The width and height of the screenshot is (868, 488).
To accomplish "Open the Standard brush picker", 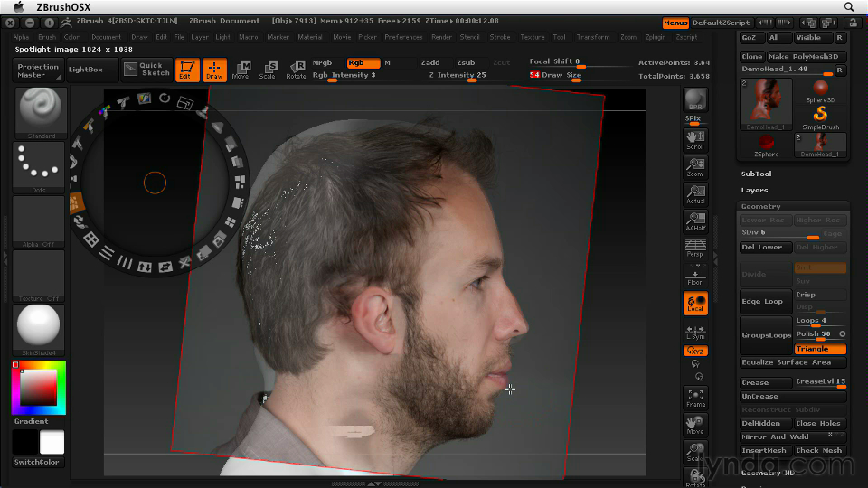I will pos(39,113).
